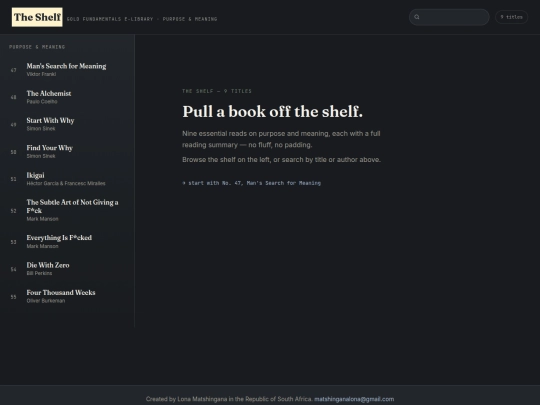Screen dimensions: 540x405
Task: Click book number 55 in the sidebar
Action: point(13,297)
